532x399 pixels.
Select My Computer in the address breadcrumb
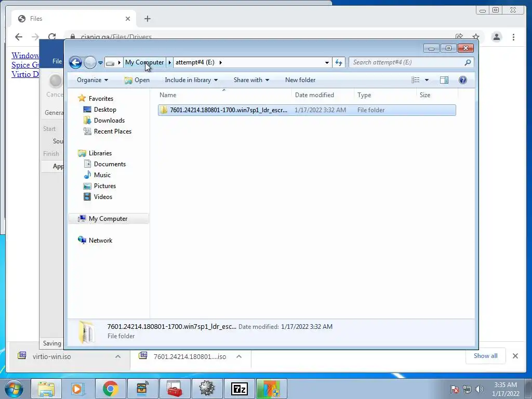(144, 62)
